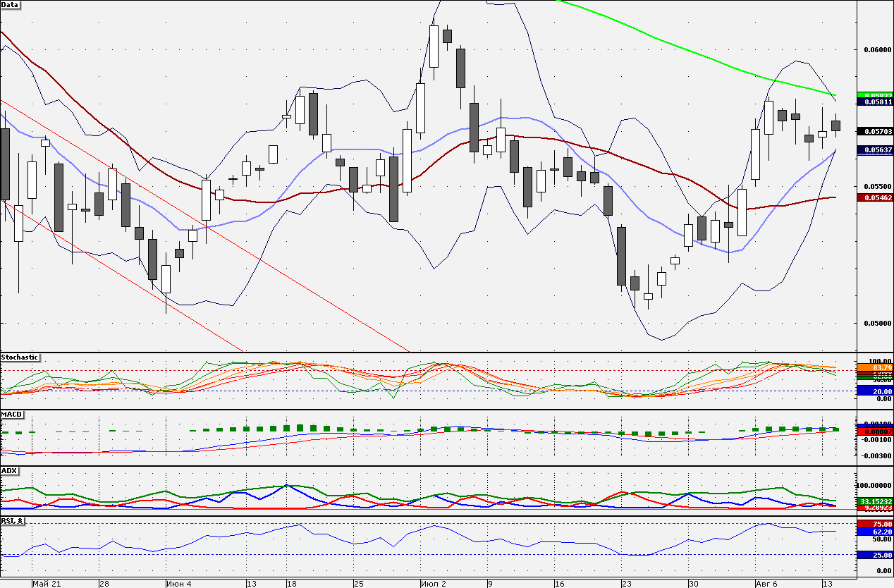Select the MACD indicator panel label
Screen dimensions: 894x588
11,414
